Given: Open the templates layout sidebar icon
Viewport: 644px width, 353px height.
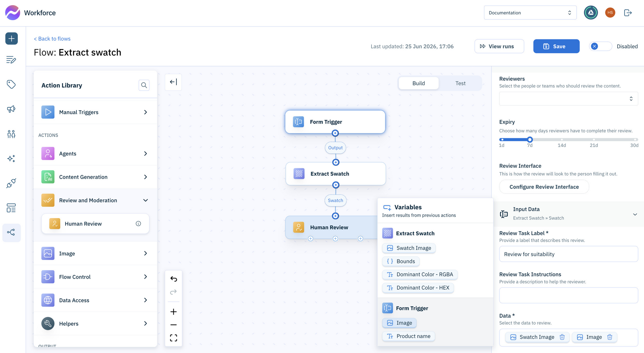Looking at the screenshot, I should [11, 208].
